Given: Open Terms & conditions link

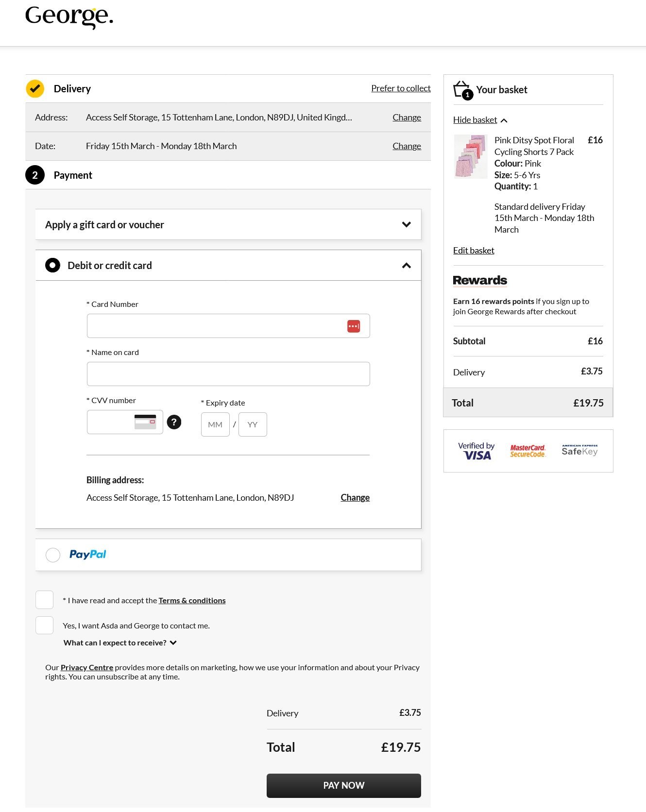Looking at the screenshot, I should [192, 601].
